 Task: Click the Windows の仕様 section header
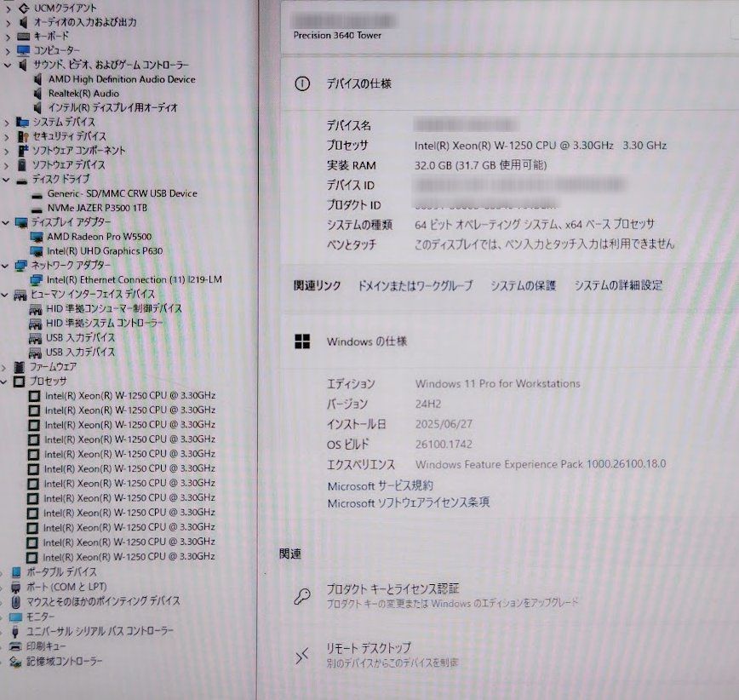tap(367, 341)
